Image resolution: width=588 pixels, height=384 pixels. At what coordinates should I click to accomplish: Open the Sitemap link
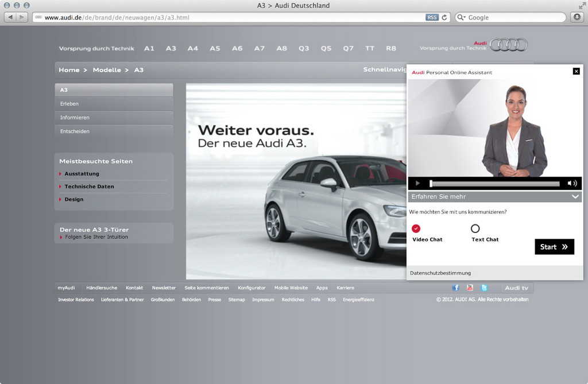coord(237,300)
